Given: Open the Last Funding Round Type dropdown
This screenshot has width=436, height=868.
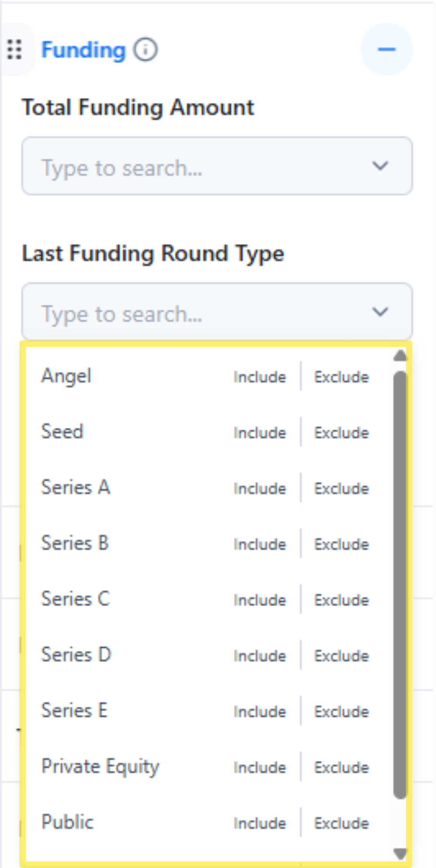Looking at the screenshot, I should [174, 312].
